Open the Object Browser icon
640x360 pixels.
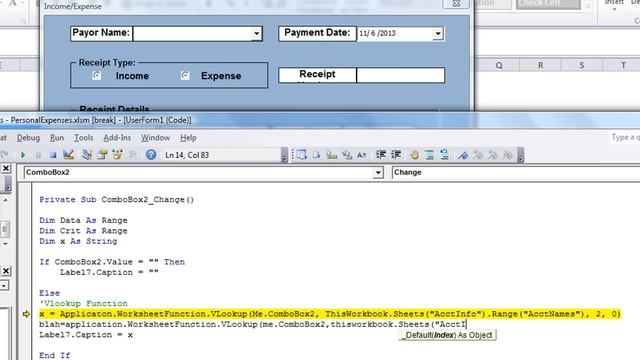118,155
